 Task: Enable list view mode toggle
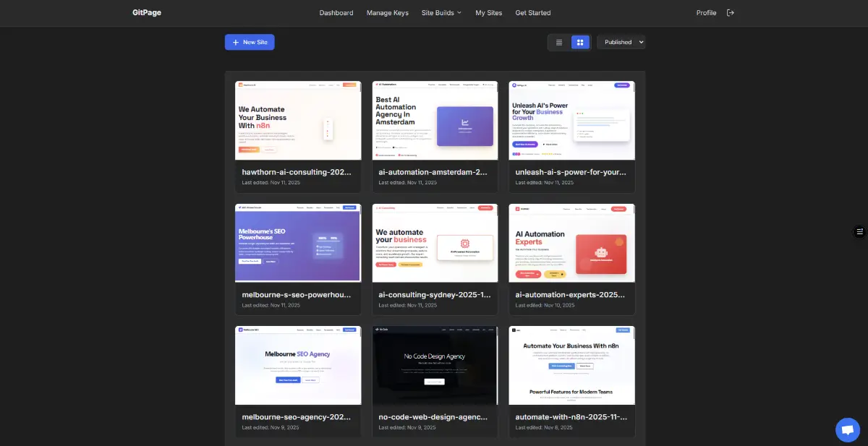(x=558, y=42)
